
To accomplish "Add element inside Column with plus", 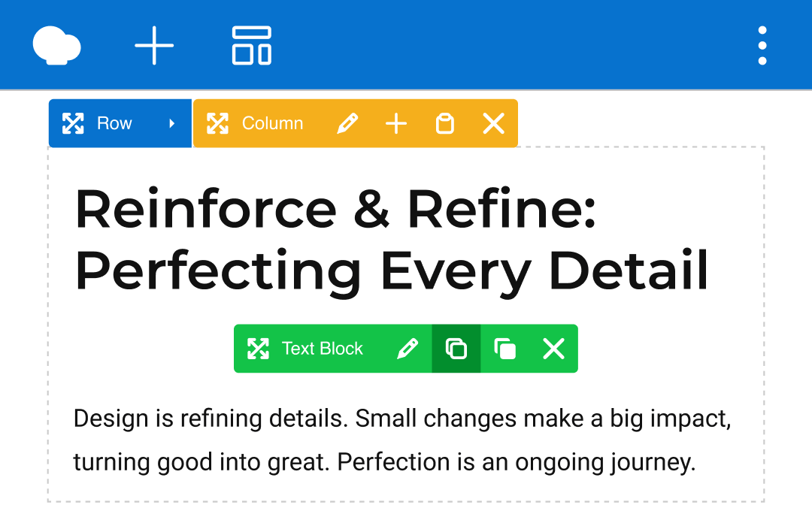I will point(396,123).
